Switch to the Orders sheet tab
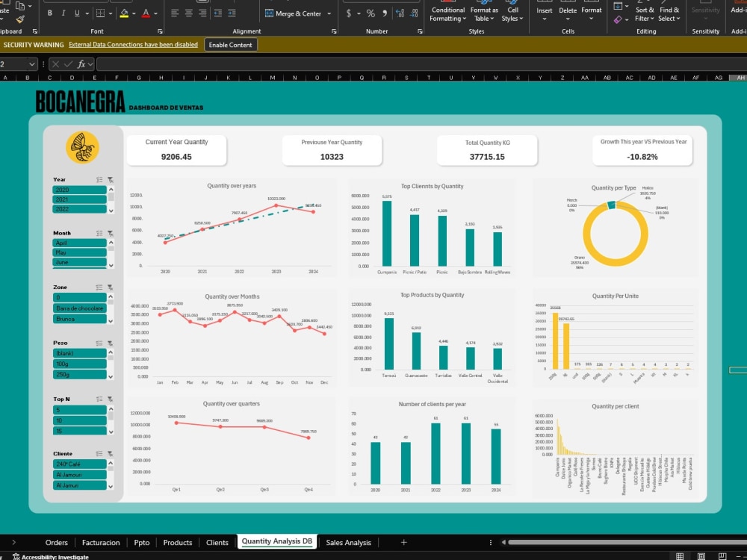The image size is (747, 560). (x=56, y=542)
